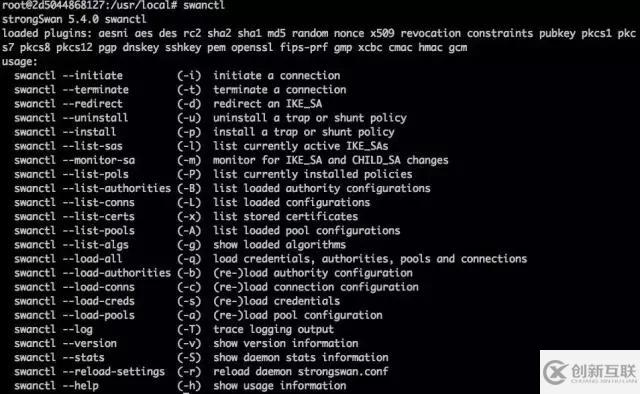Click the Chinese watermark text beside the logo
The height and width of the screenshot is (394, 640).
603,371
